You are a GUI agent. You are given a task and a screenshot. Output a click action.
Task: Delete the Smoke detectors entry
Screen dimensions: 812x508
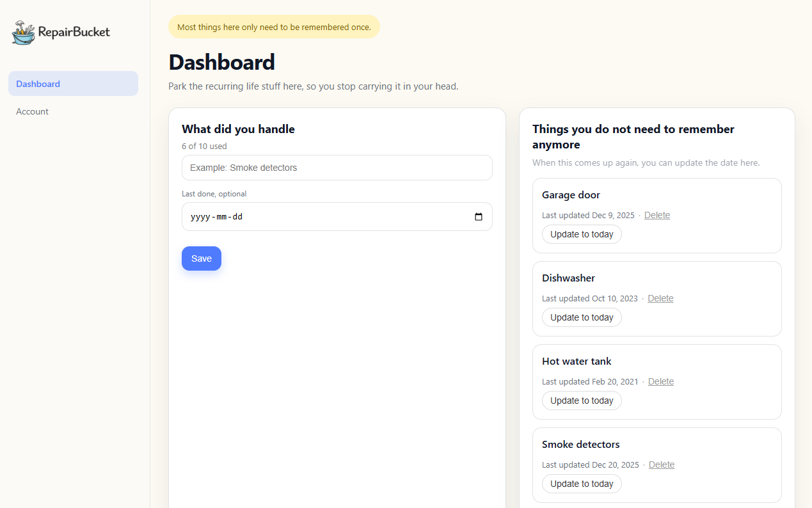[x=661, y=464]
